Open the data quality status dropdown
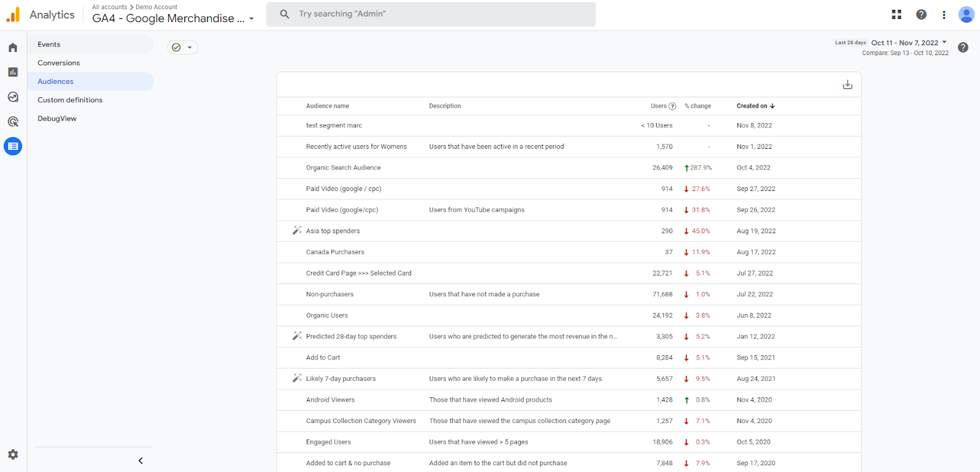Screen dimensions: 980x472 183,47
